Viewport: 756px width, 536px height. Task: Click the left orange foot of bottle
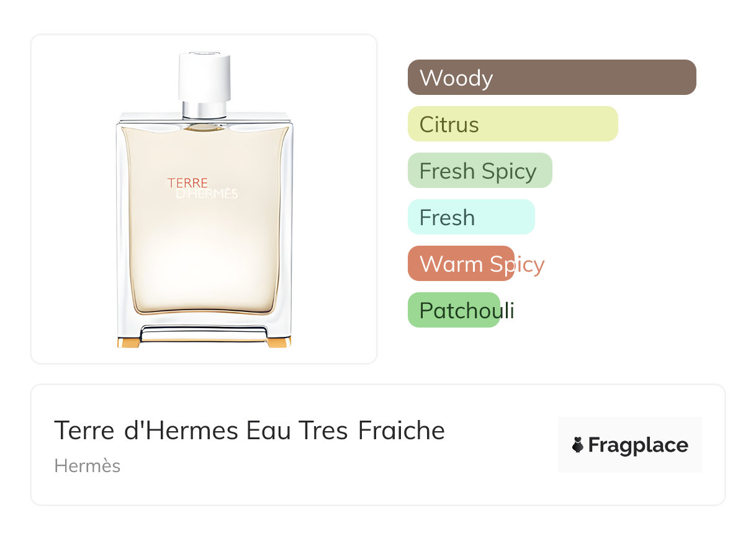click(x=128, y=342)
